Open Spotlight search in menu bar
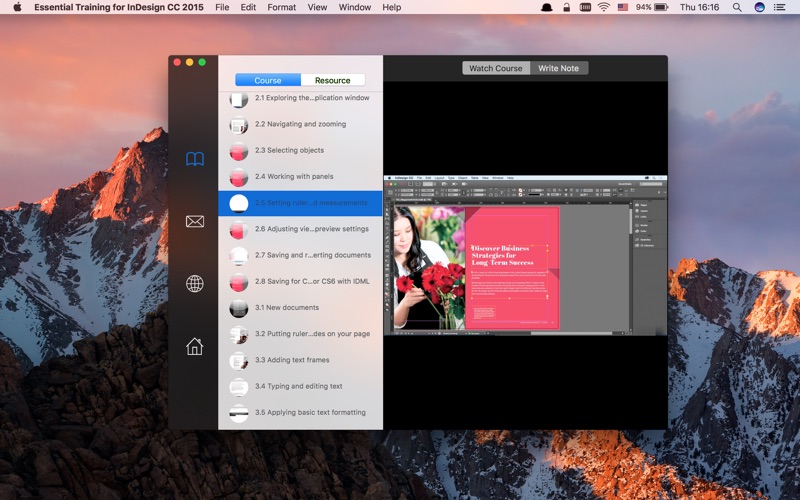Image resolution: width=800 pixels, height=500 pixels. tap(737, 7)
